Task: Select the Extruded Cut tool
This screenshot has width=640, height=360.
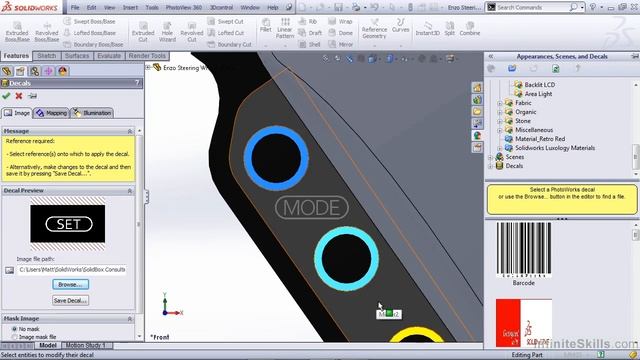Action: [x=143, y=31]
